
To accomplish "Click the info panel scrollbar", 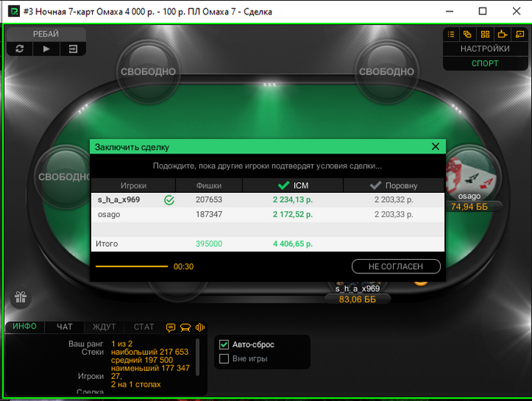I will point(198,357).
